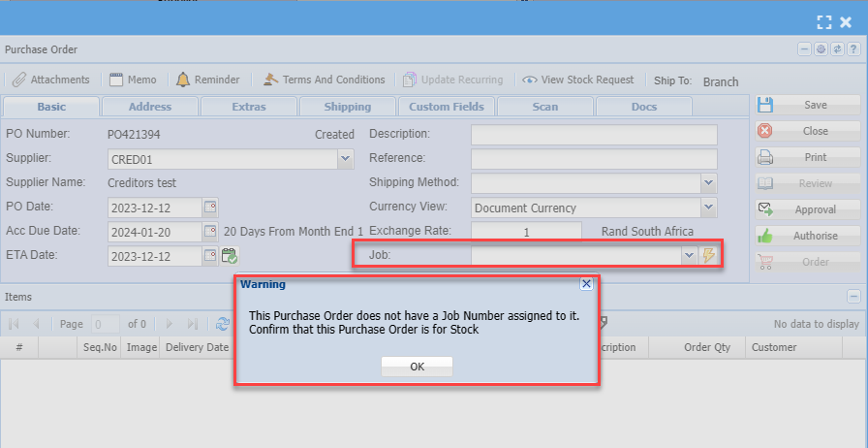Screen dimensions: 868x448
Task: Click the Purchase Order panel refresh arrows icon
Action: click(838, 49)
